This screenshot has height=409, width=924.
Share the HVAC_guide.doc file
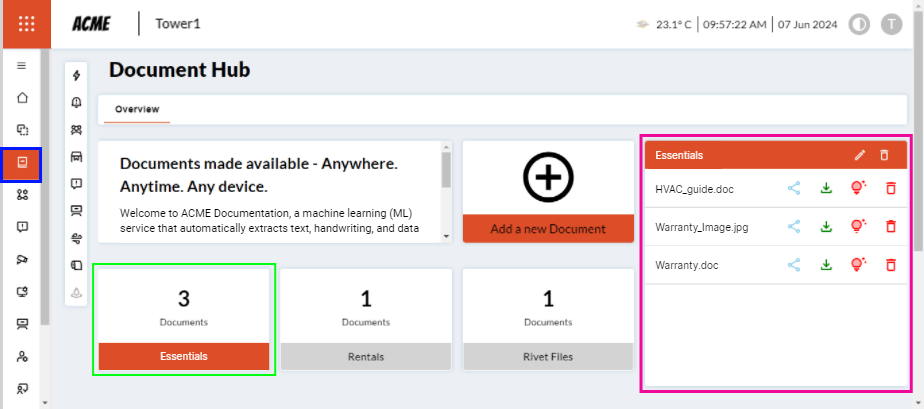(794, 187)
